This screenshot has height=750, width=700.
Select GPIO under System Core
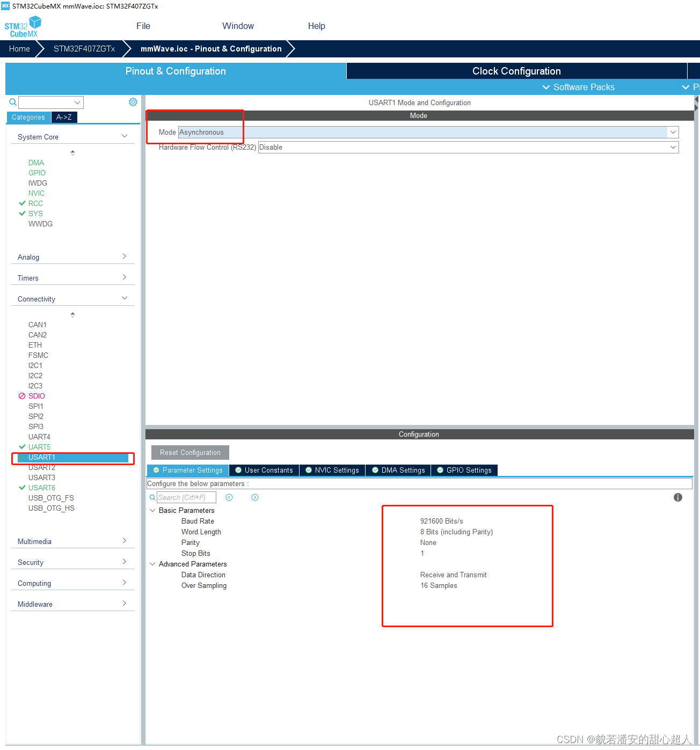coord(37,173)
